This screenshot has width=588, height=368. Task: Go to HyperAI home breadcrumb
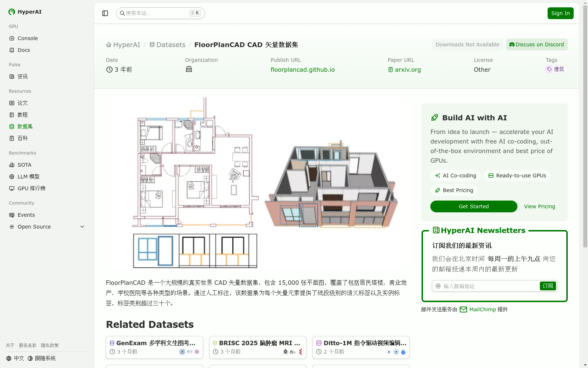pyautogui.click(x=123, y=45)
